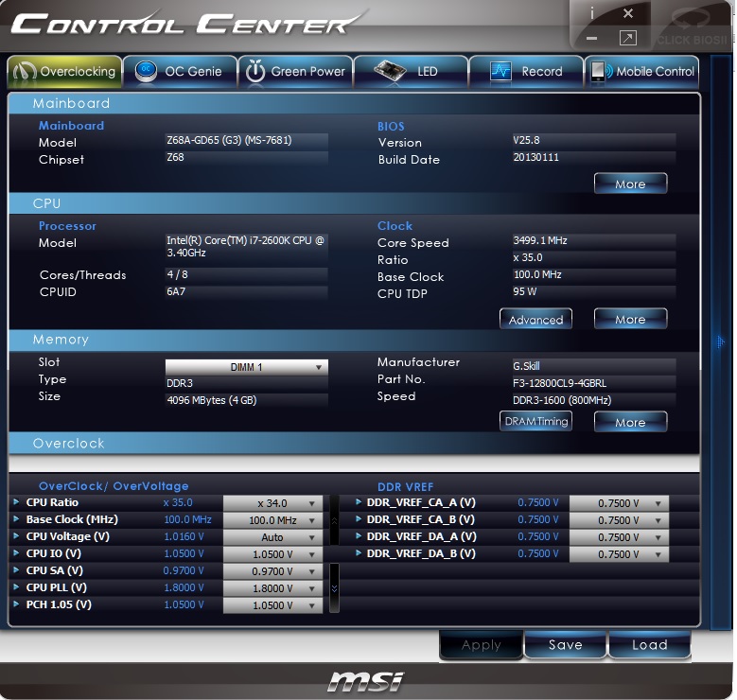Open the DDR_VREF_CA_B voltage dropdown
The width and height of the screenshot is (737, 700).
click(619, 520)
